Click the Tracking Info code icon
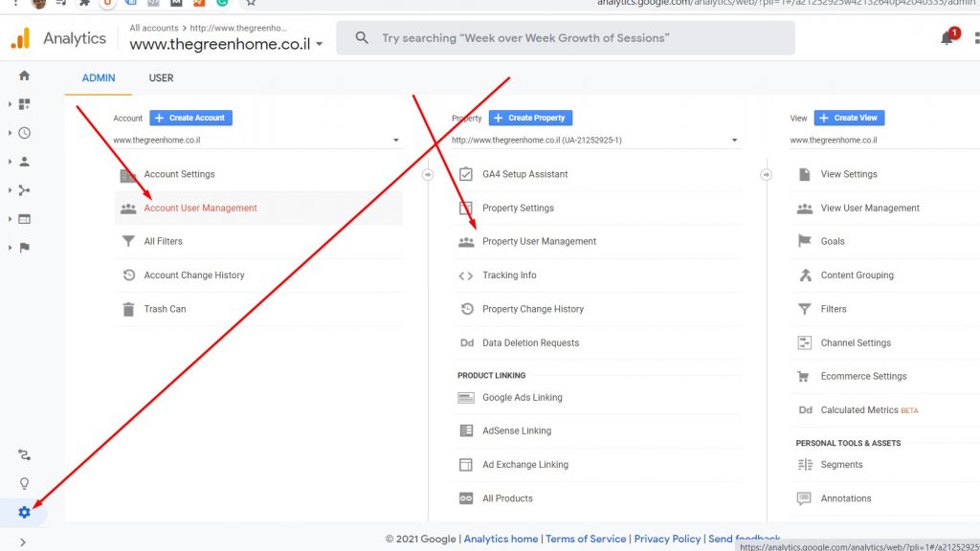Viewport: 980px width, 551px height. (x=466, y=275)
